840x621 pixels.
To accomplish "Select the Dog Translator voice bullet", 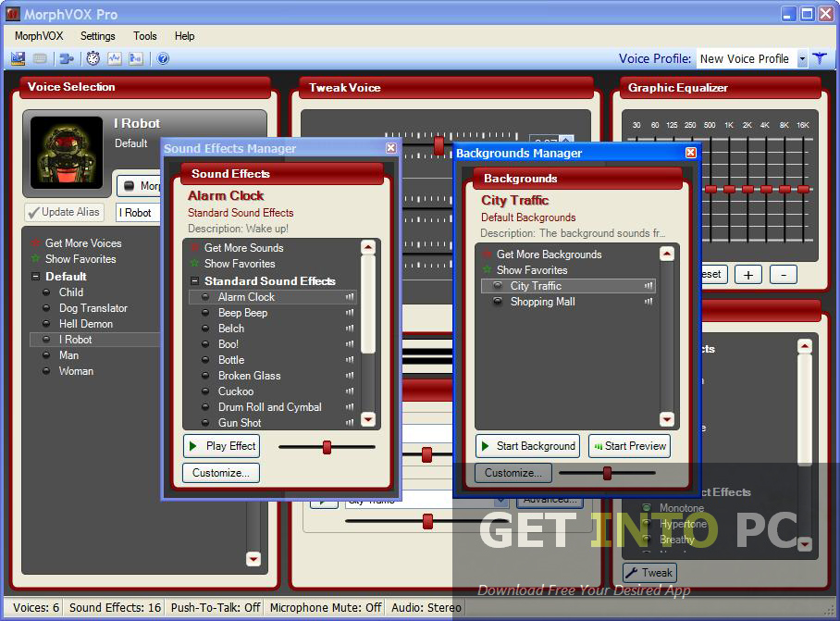I will click(x=46, y=308).
